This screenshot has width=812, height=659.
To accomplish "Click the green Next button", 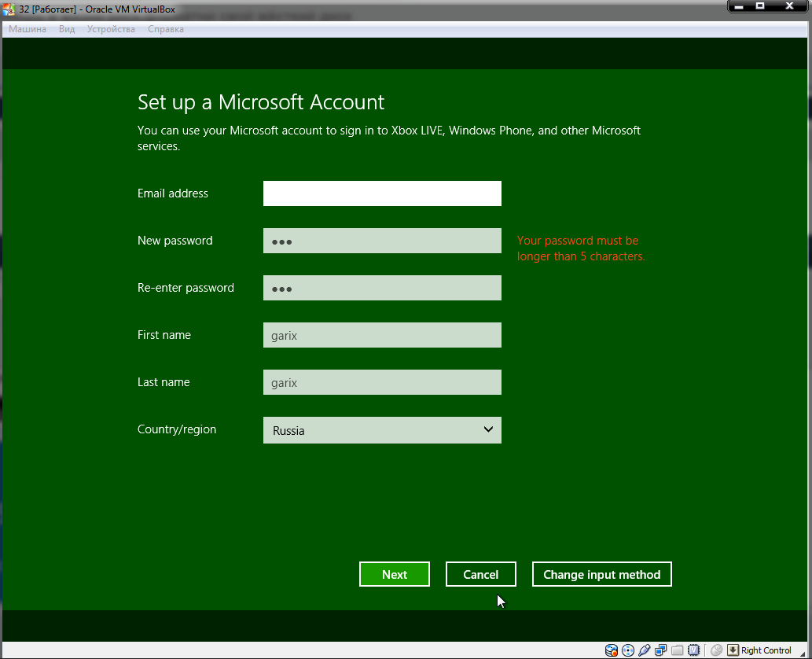I will [395, 574].
